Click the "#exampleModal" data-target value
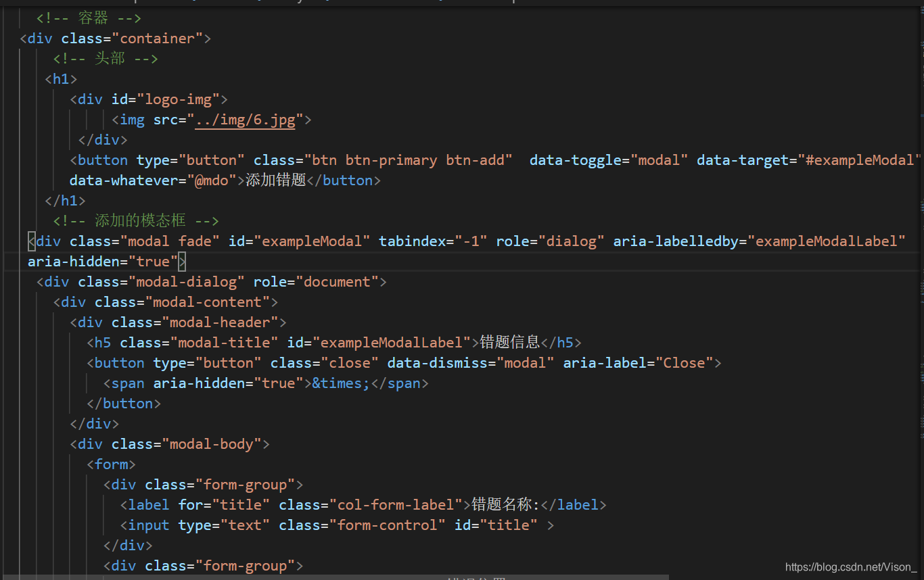 pyautogui.click(x=859, y=160)
